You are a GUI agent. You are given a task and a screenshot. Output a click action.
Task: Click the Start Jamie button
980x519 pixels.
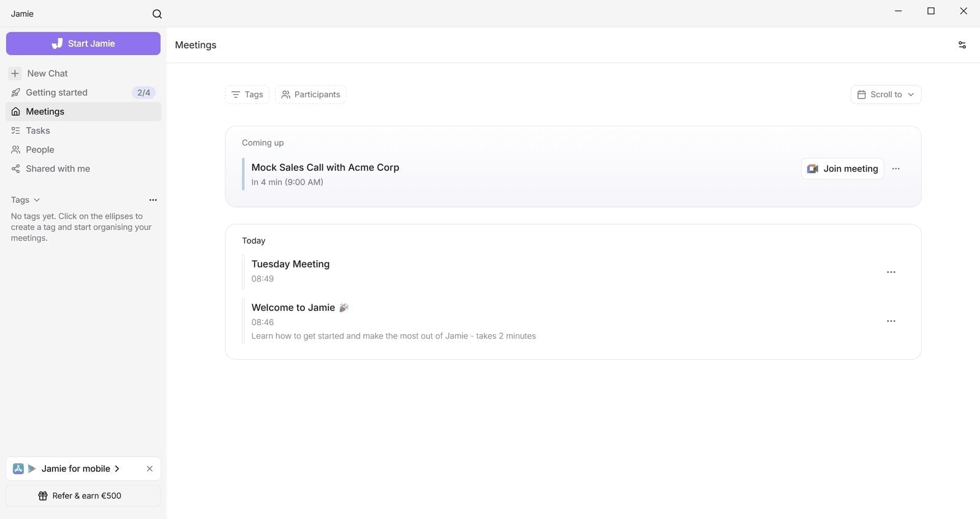pyautogui.click(x=83, y=43)
